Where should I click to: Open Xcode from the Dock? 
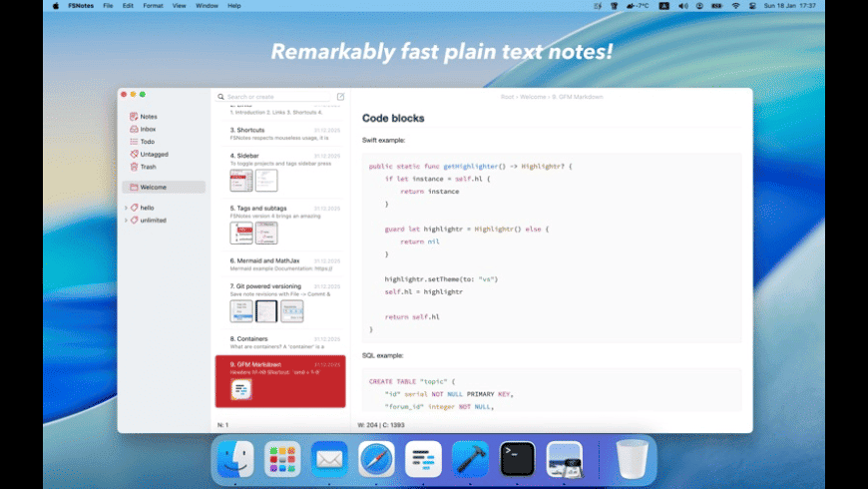coord(471,459)
